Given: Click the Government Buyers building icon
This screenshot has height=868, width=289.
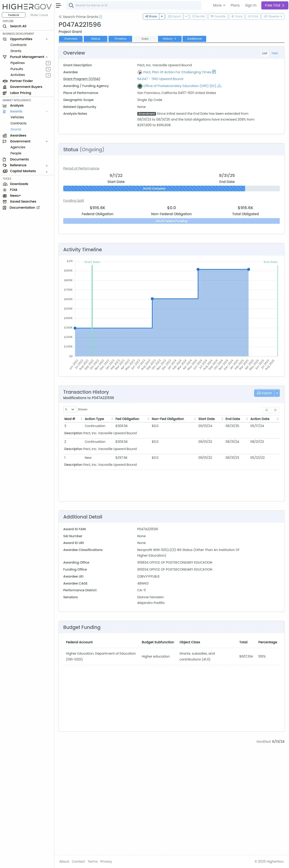Looking at the screenshot, I should [x=5, y=87].
